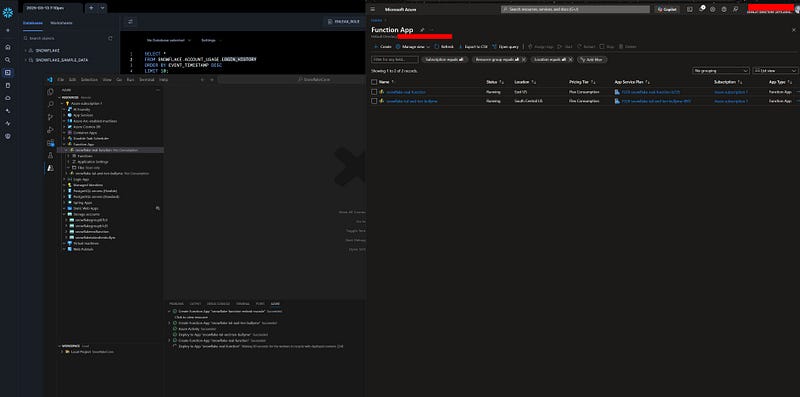Open the dropdown arrow next to new worksheet plus
Screen dimensions: 800x397
pyautogui.click(x=103, y=8)
